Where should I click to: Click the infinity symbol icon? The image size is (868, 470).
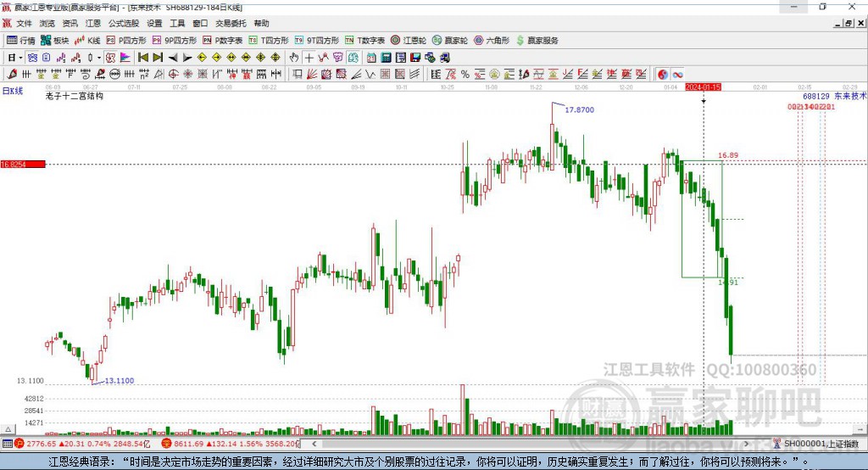[x=677, y=75]
